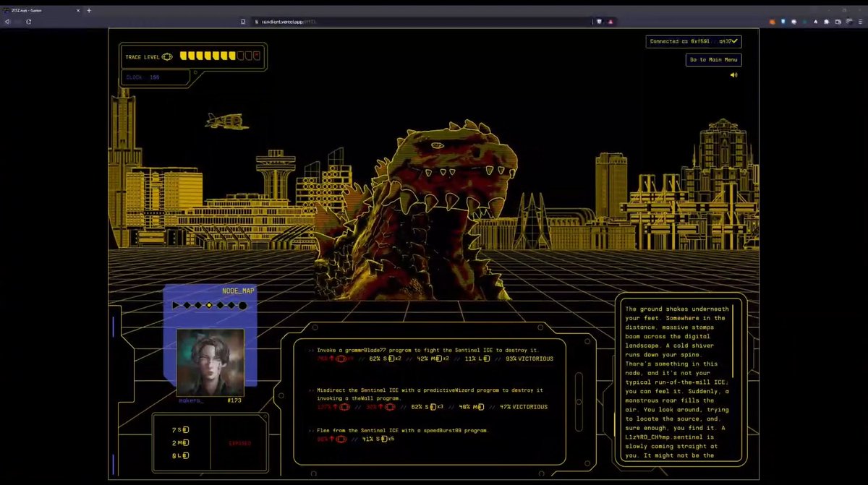The width and height of the screenshot is (868, 485).
Task: Open the orange MetaMask fox extension
Action: click(773, 22)
